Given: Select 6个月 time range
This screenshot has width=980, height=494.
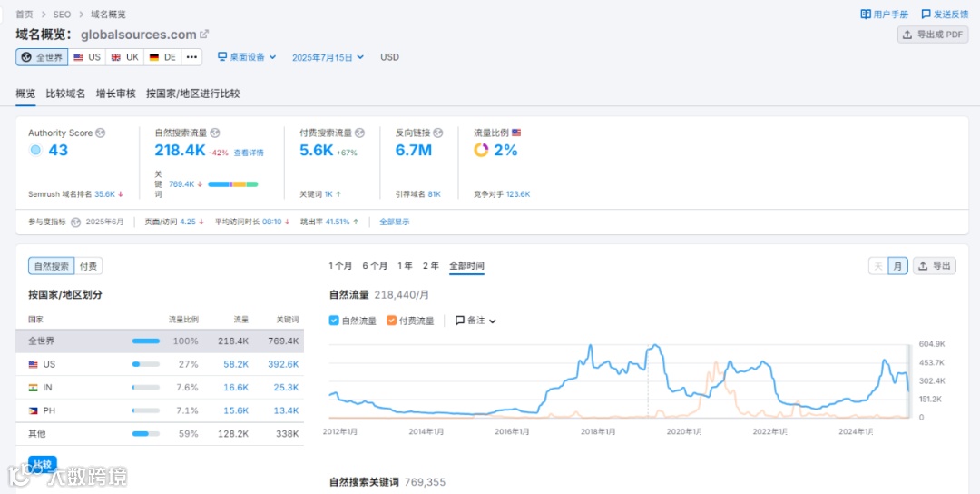Looking at the screenshot, I should 375,266.
